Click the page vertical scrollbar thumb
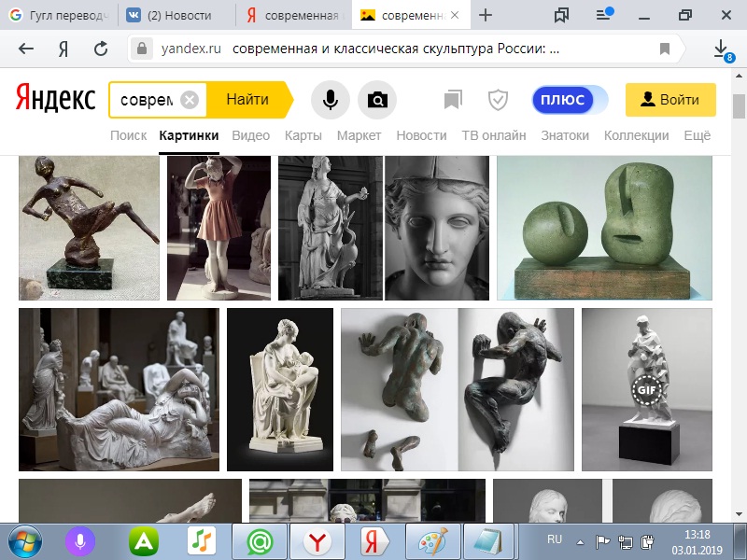Viewport: 747px width, 560px height. 739,105
